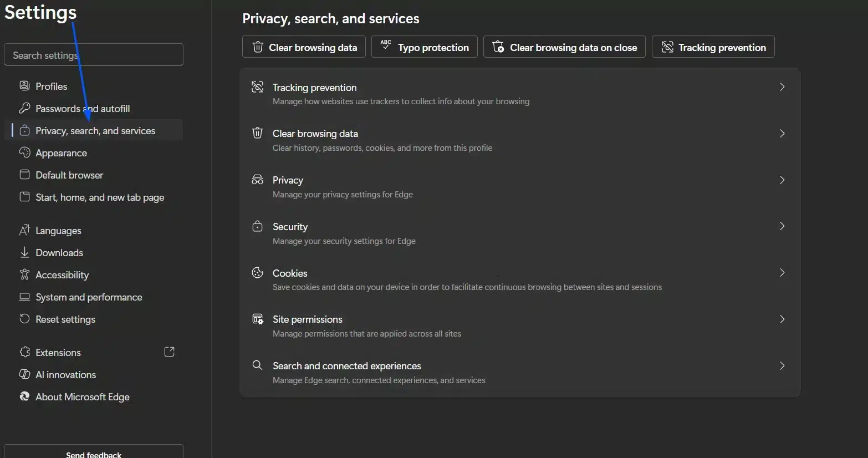Click the Edge logo next to About Microsoft Edge
868x458 pixels.
[24, 396]
